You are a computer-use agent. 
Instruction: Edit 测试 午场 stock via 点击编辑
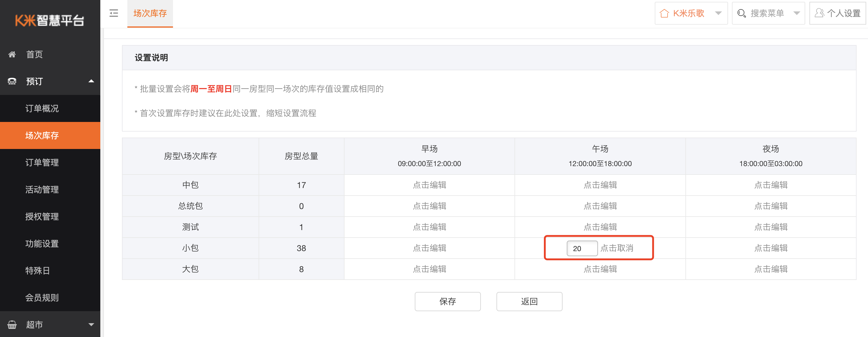pos(600,227)
